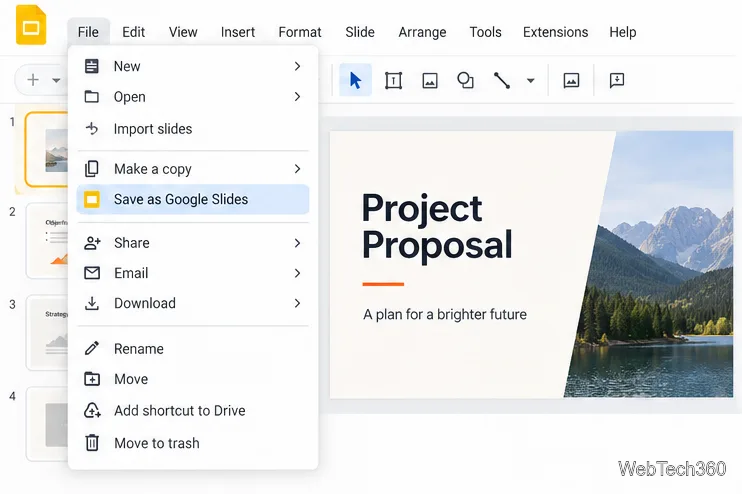
Task: Click the insert image toolbar icon
Action: coord(430,80)
